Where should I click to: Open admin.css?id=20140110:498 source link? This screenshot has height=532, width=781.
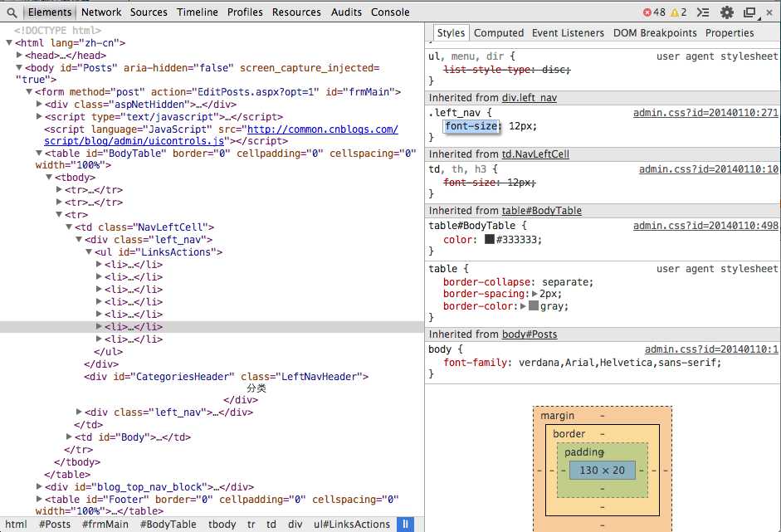[x=705, y=226]
